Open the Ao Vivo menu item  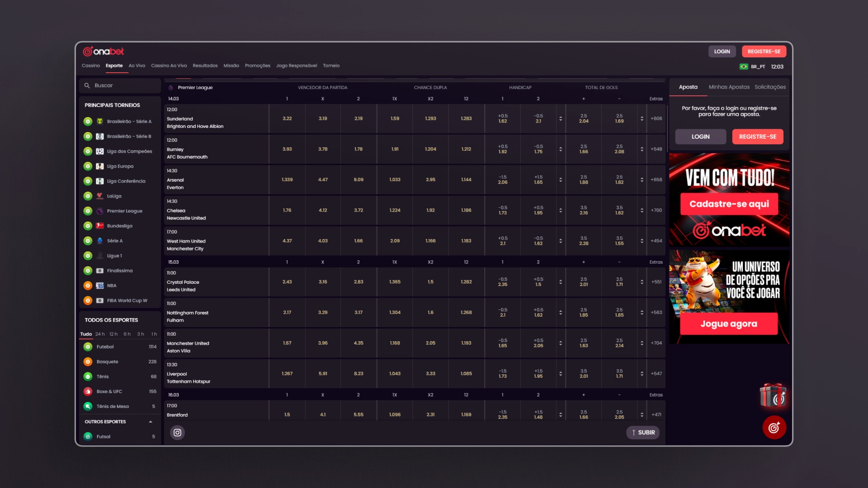(x=137, y=66)
